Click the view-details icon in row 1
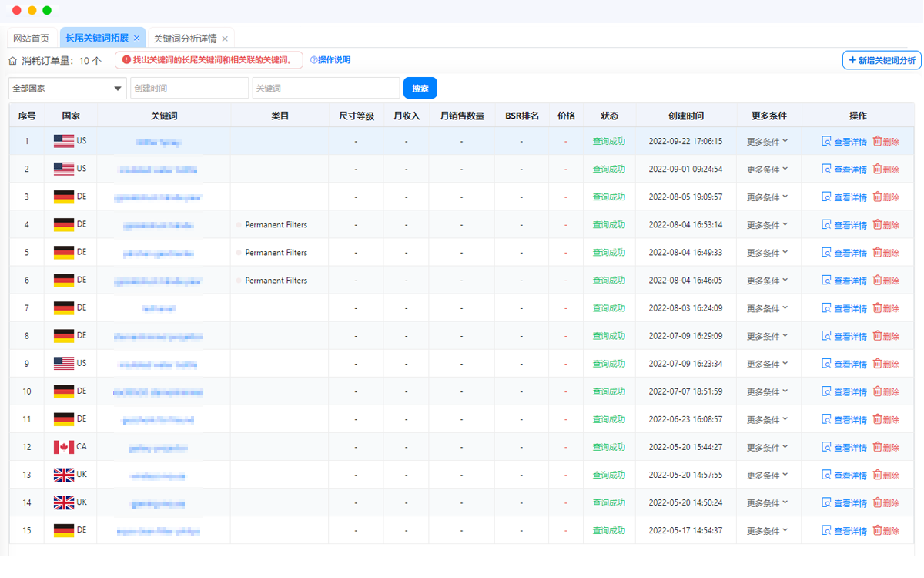924x578 pixels. click(826, 142)
